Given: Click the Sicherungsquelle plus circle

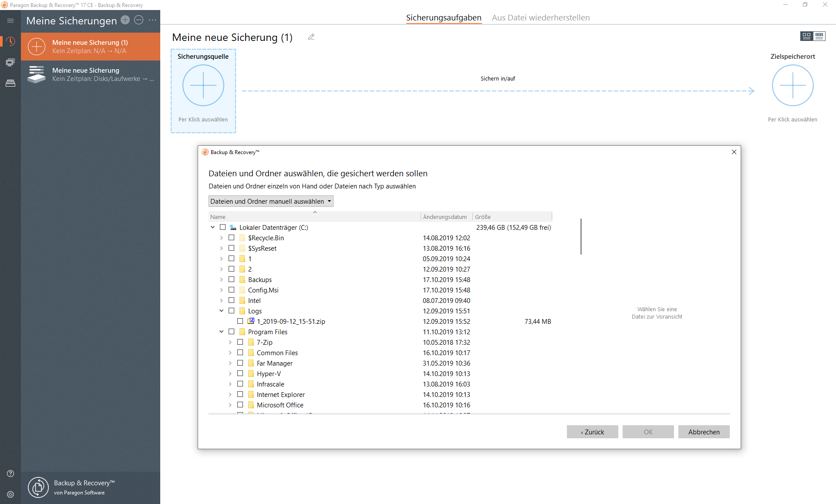Looking at the screenshot, I should [x=203, y=85].
